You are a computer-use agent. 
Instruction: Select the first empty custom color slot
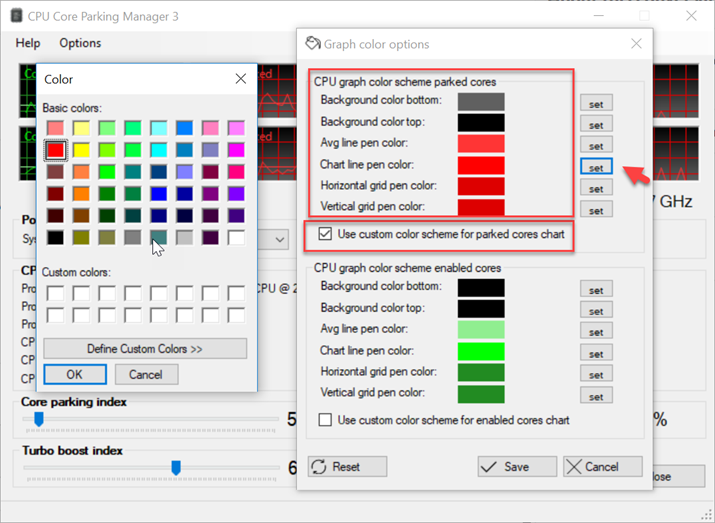(x=56, y=293)
